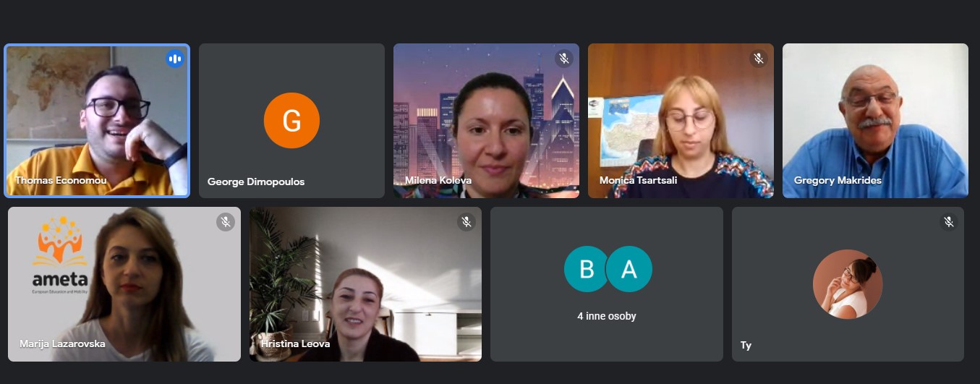
Task: Click the teal A avatar circle
Action: [x=629, y=269]
